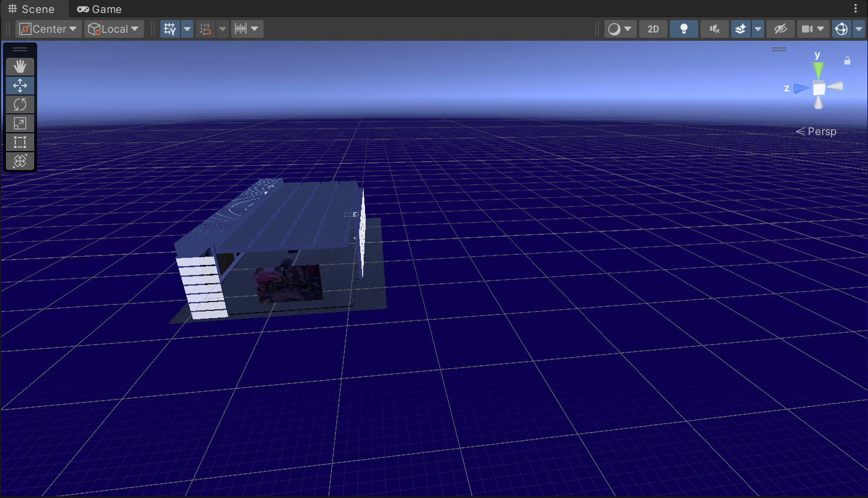Activate the Move tool
868x498 pixels.
pyautogui.click(x=20, y=86)
